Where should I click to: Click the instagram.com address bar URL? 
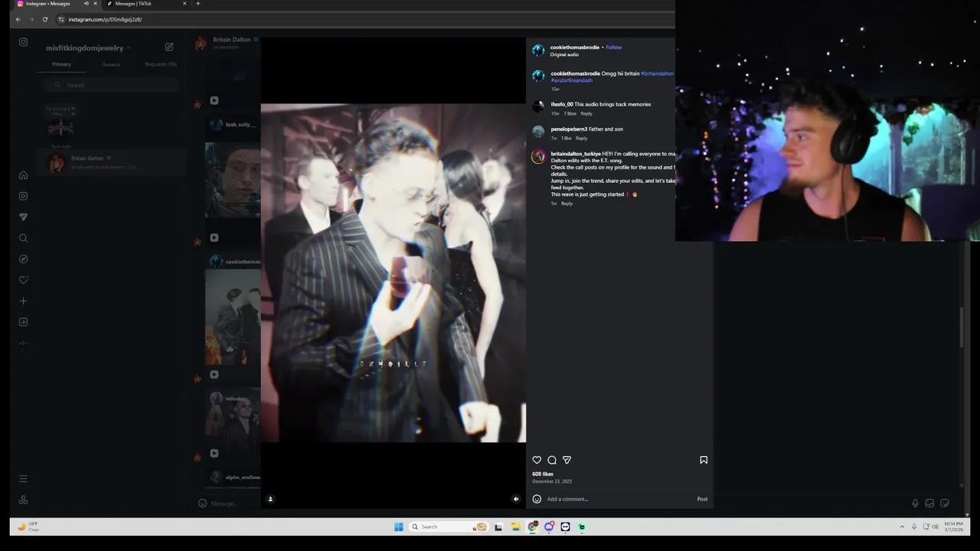pos(105,19)
